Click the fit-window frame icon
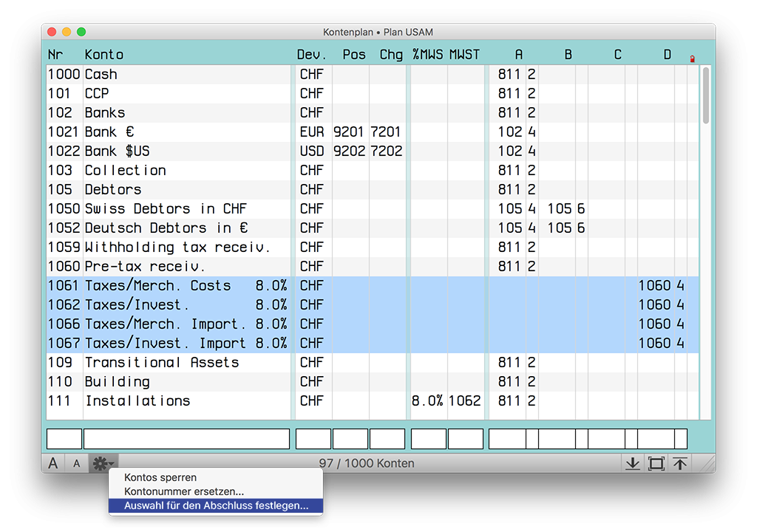The width and height of the screenshot is (757, 532). click(x=656, y=463)
